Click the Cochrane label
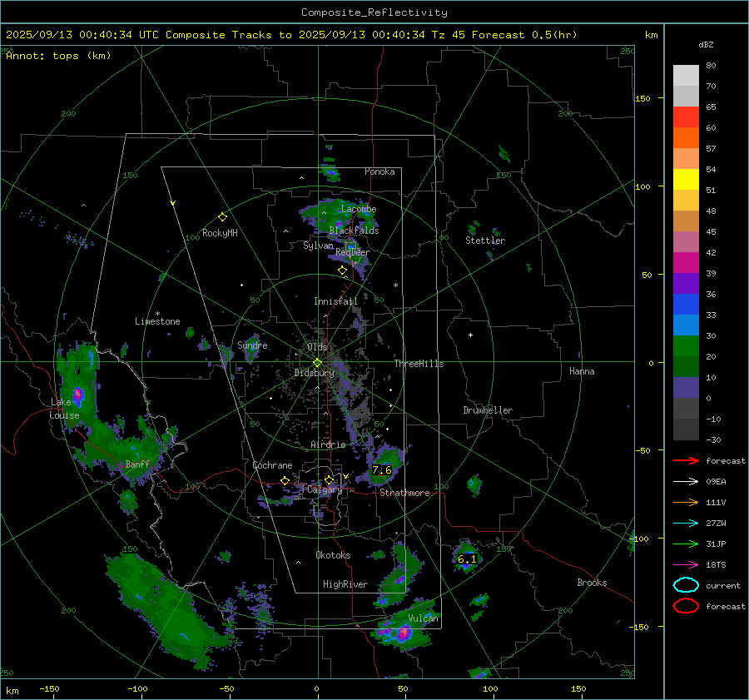Image resolution: width=749 pixels, height=700 pixels. [x=272, y=465]
